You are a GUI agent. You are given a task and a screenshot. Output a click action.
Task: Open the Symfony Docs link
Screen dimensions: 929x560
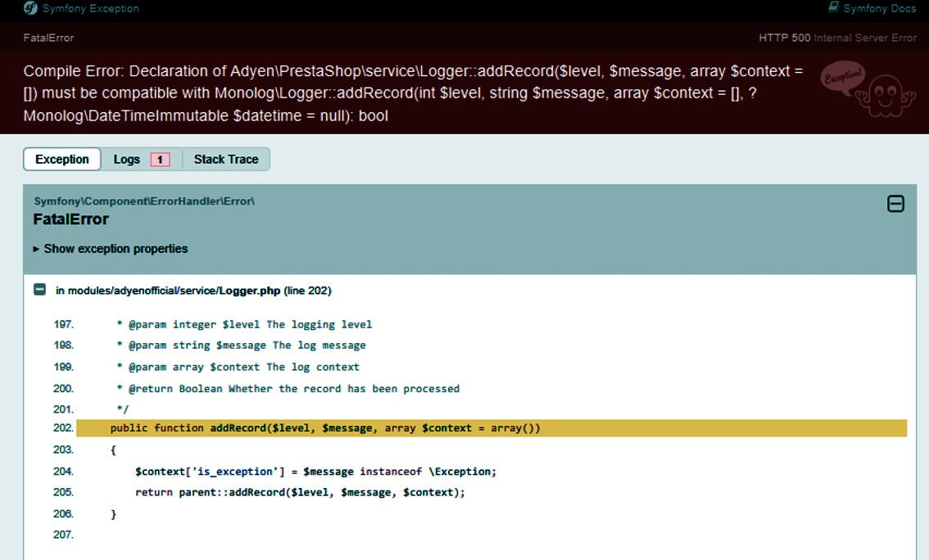coord(872,8)
